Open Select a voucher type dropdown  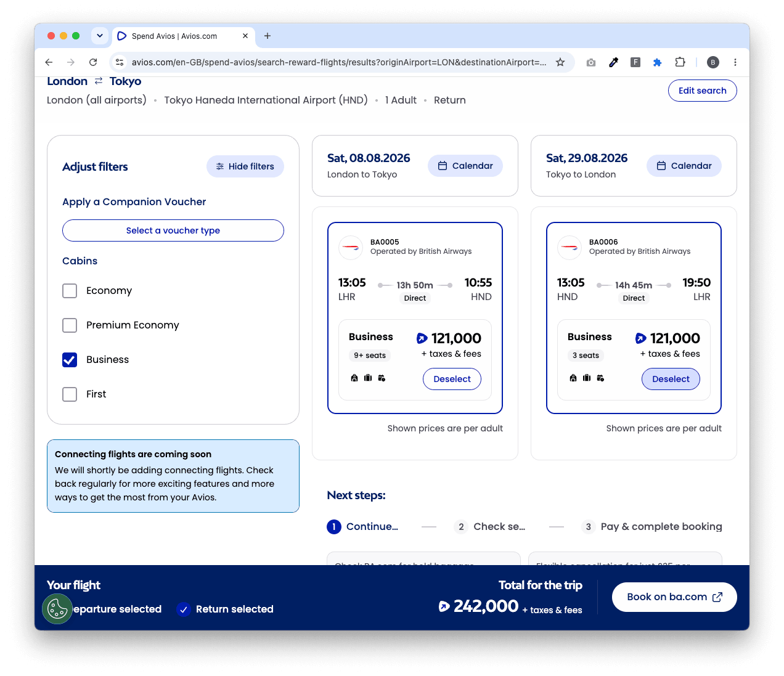coord(173,230)
